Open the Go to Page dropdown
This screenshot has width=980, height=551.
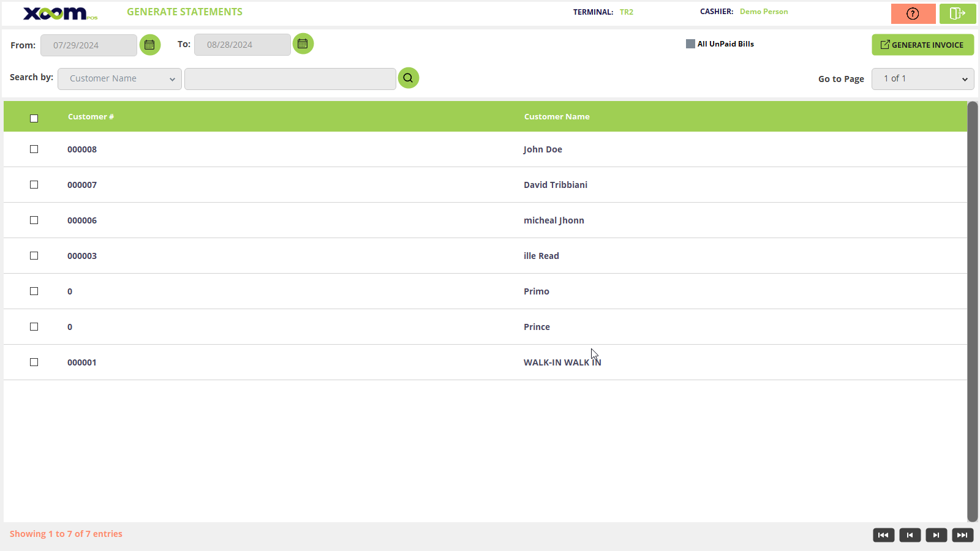[x=922, y=78]
